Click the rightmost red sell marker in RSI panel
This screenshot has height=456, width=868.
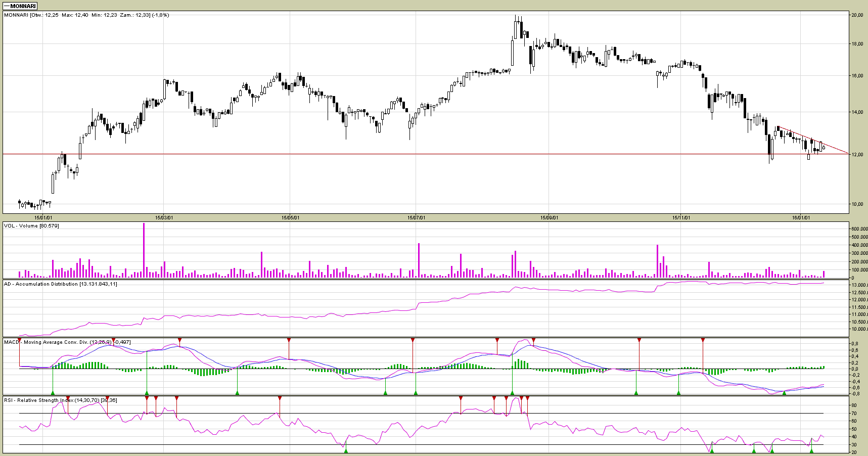[527, 398]
